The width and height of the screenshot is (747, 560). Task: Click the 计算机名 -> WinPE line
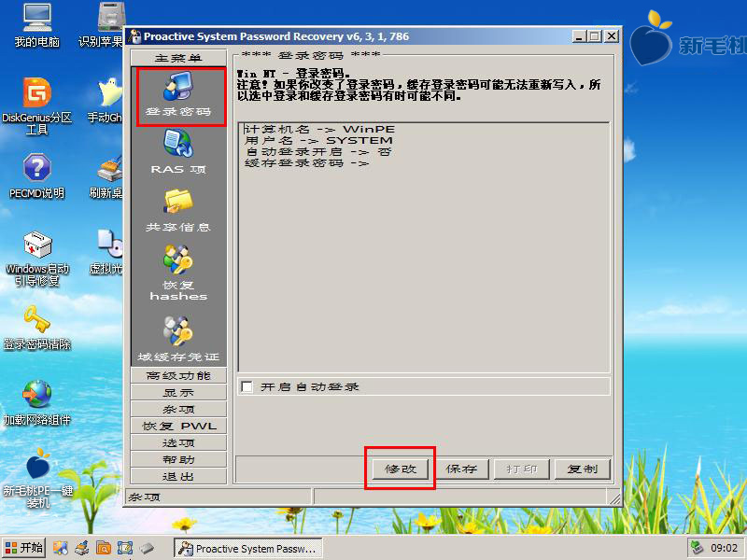(319, 129)
